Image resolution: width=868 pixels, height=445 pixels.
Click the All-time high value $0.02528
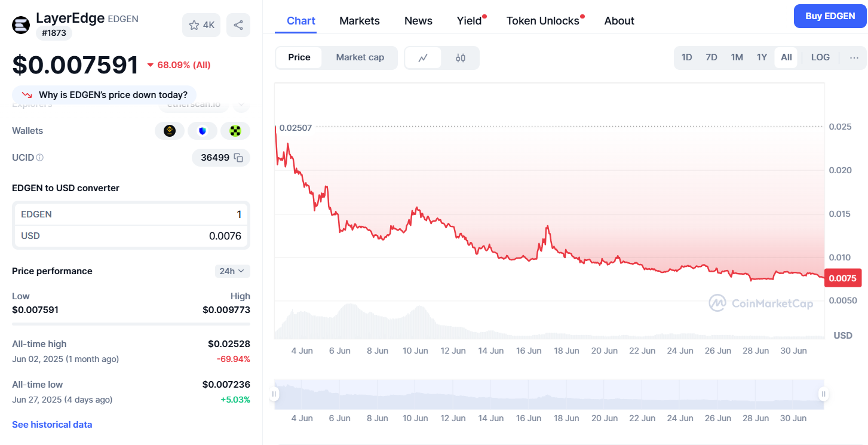229,344
